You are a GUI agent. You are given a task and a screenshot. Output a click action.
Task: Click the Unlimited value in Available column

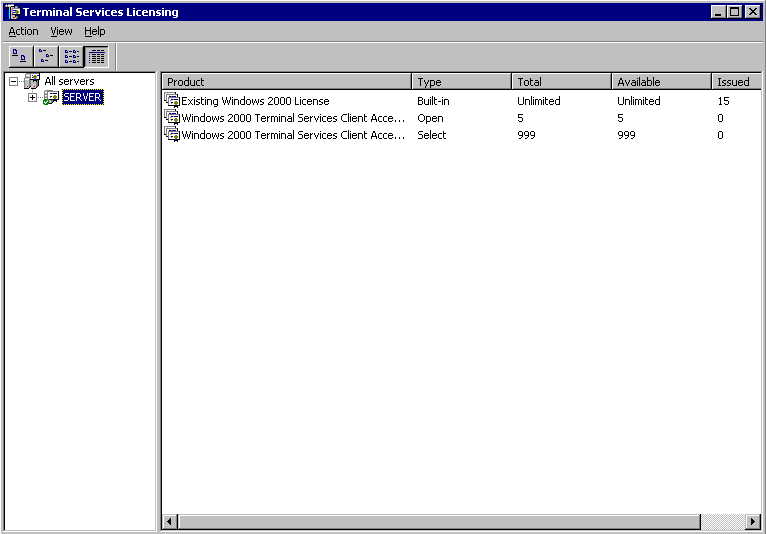click(x=638, y=101)
